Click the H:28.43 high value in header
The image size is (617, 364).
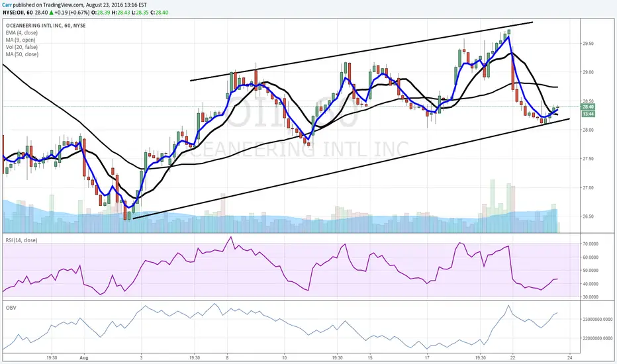coord(119,13)
